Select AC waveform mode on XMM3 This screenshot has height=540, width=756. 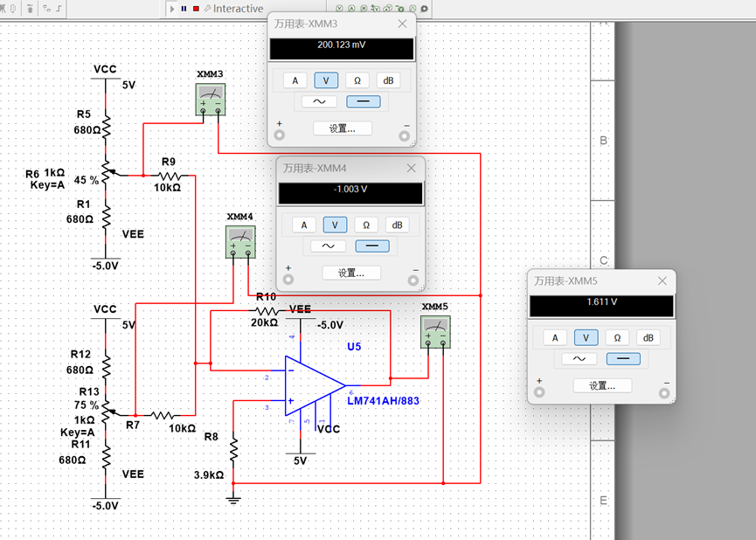pos(319,101)
